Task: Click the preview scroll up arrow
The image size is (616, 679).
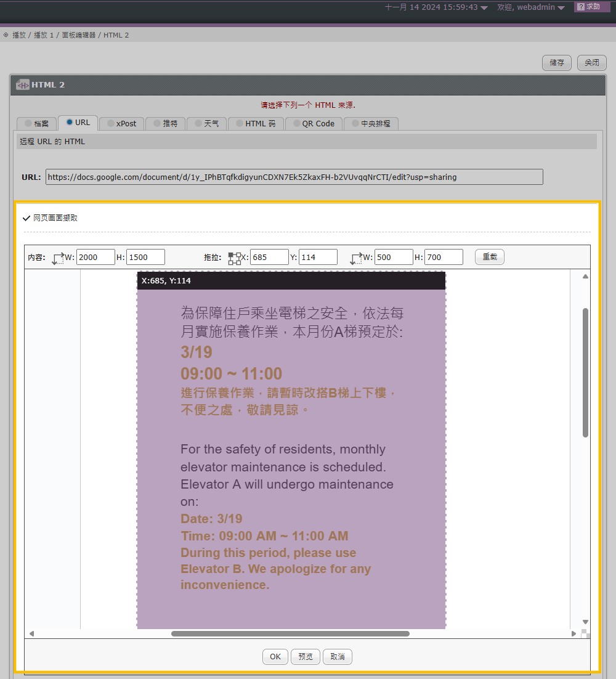Action: tap(585, 276)
